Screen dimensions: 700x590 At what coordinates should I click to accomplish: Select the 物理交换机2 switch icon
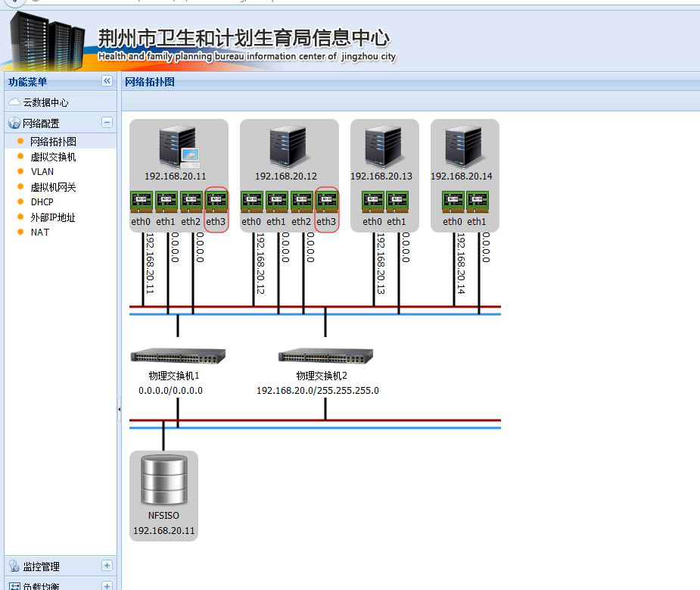click(x=325, y=355)
